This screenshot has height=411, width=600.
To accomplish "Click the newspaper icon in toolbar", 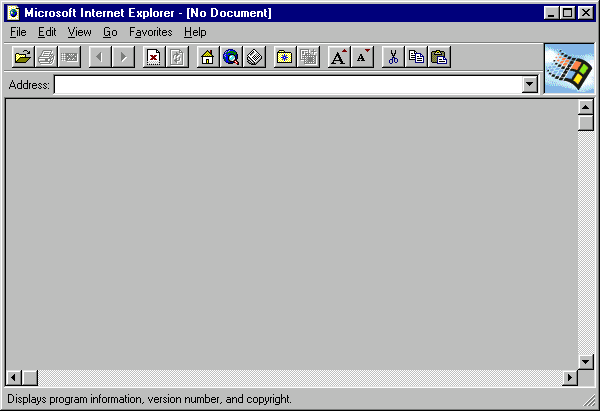I will 254,57.
